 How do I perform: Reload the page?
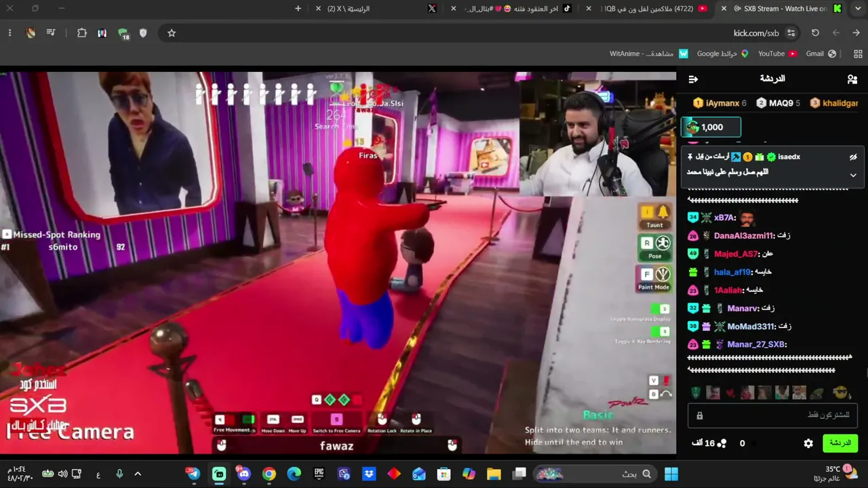tap(816, 33)
